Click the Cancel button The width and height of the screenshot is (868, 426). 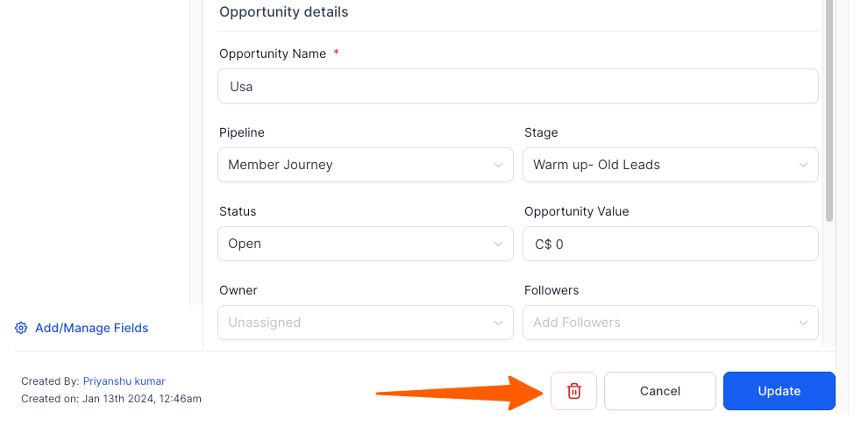(660, 391)
